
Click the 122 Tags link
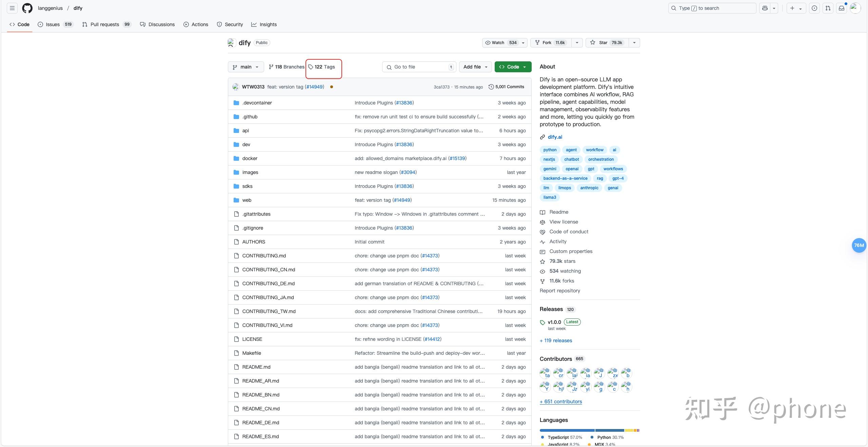click(x=321, y=67)
